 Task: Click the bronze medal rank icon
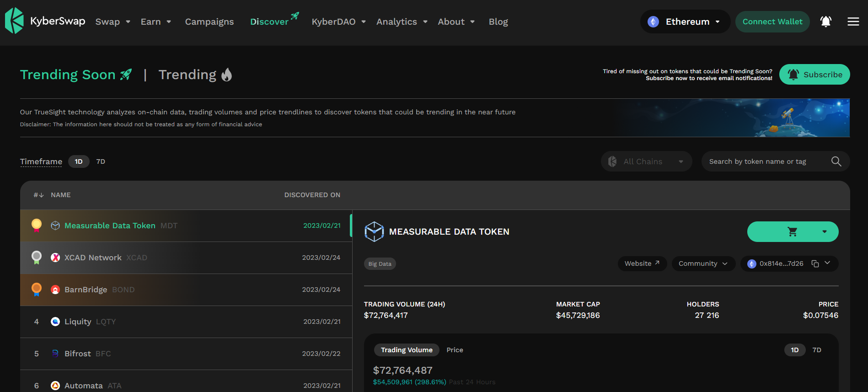click(37, 289)
